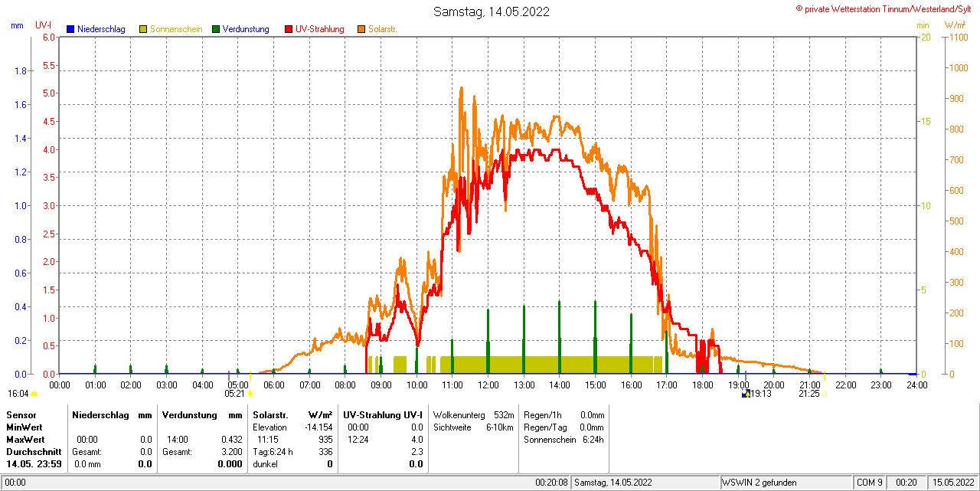
Task: Click the 00:20 status bar field
Action: point(906,483)
